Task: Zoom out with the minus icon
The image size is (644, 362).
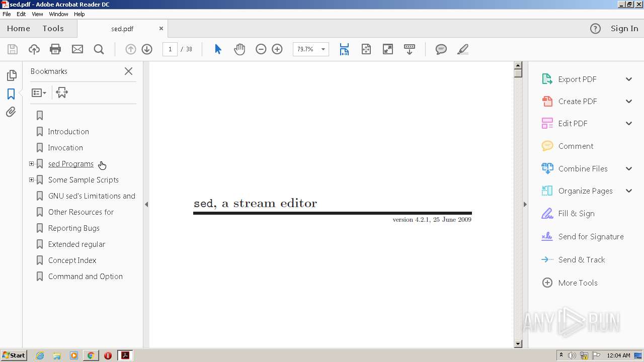Action: pyautogui.click(x=261, y=49)
